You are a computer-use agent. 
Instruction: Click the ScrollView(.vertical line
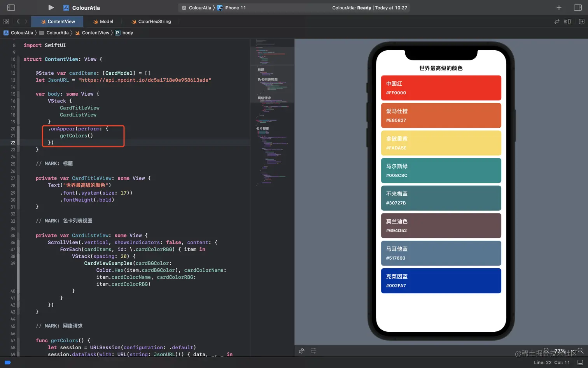(x=133, y=242)
